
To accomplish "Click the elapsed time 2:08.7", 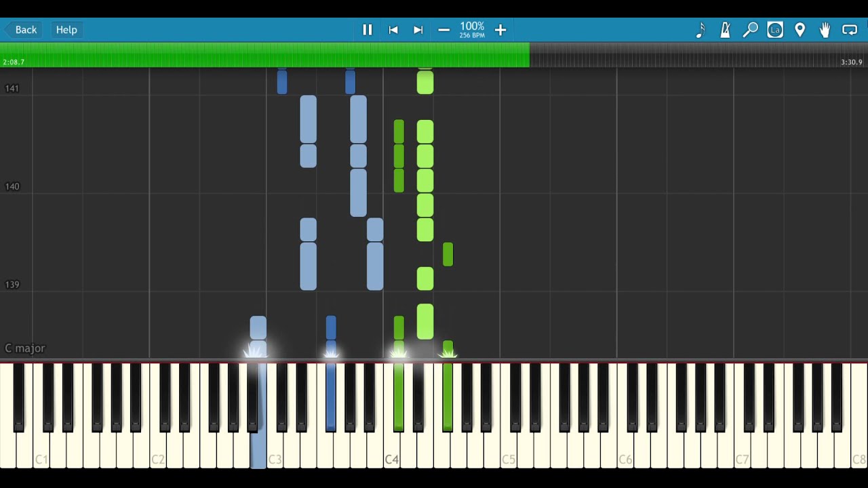I will tap(14, 62).
